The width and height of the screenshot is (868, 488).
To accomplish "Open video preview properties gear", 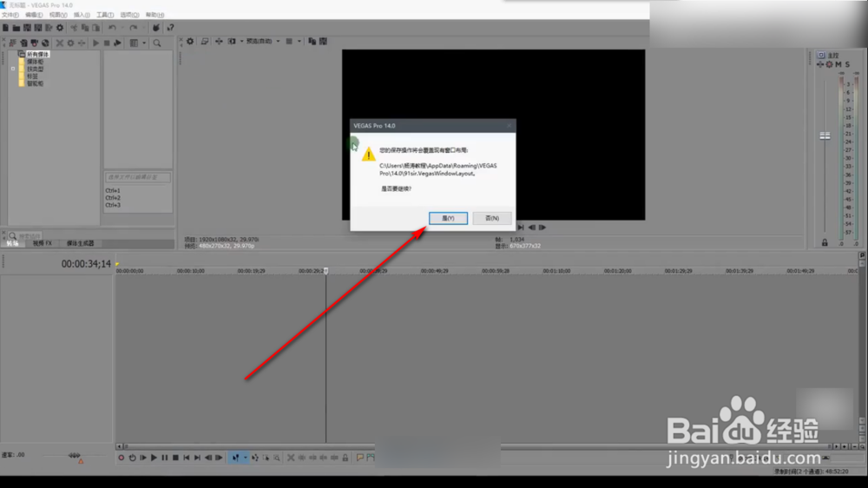I will point(190,41).
